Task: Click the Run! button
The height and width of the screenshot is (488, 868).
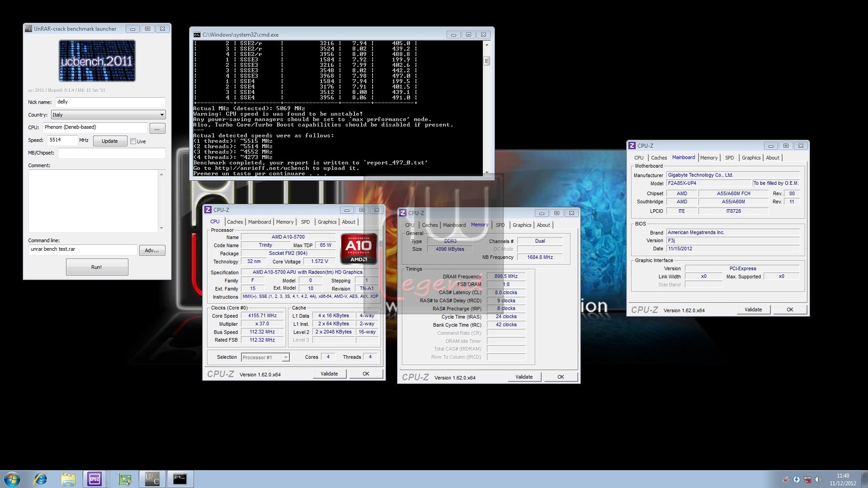Action: [97, 267]
